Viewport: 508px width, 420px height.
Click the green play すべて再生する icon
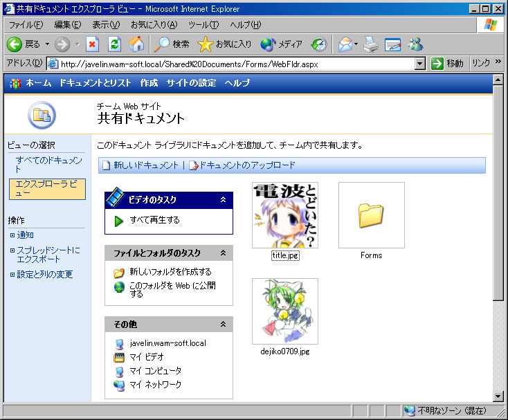(119, 221)
